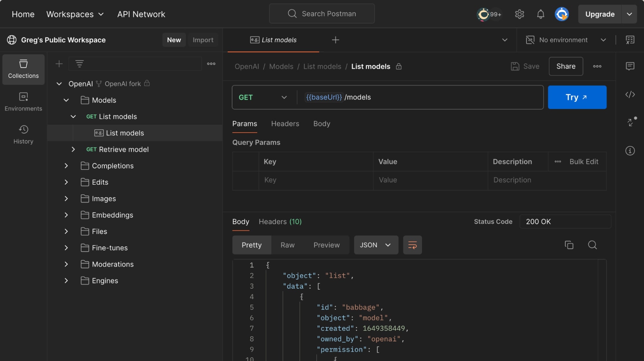Toggle line wrap in the response viewer
Viewport: 644px width, 361px height.
click(x=412, y=245)
